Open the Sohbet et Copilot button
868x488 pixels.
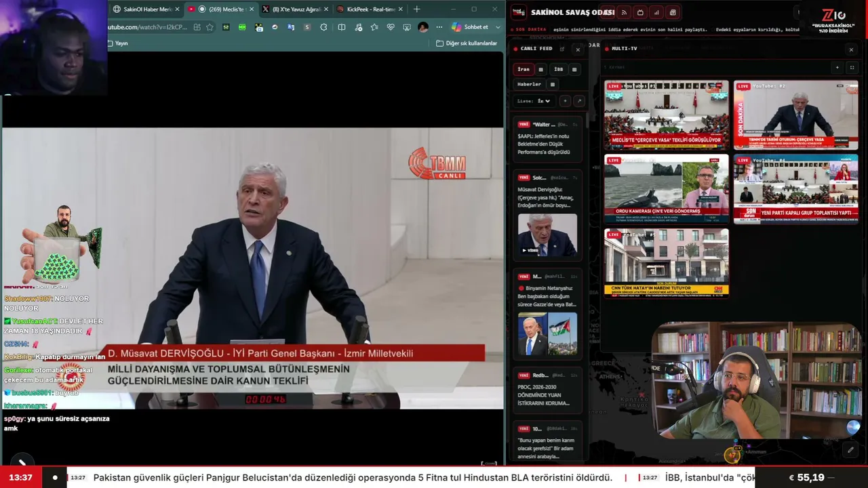470,27
